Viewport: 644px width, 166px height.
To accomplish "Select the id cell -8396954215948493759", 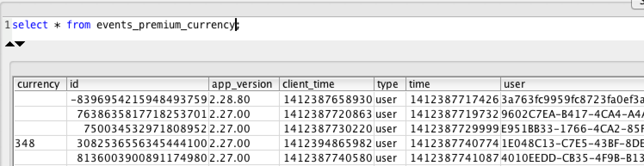I will tap(138, 99).
